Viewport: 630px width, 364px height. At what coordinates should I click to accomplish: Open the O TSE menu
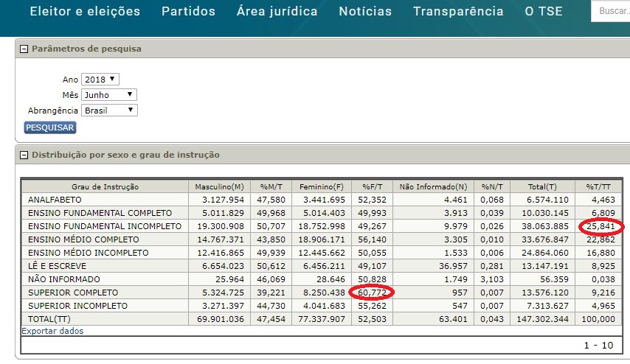click(545, 12)
